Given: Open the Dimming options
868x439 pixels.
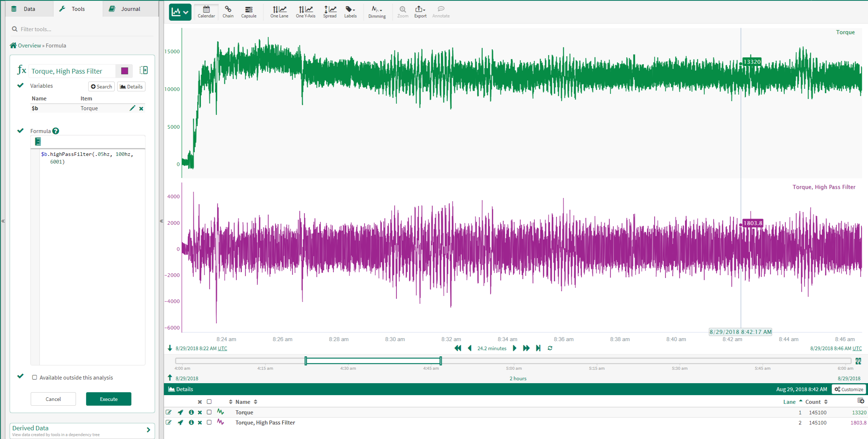Looking at the screenshot, I should (377, 12).
